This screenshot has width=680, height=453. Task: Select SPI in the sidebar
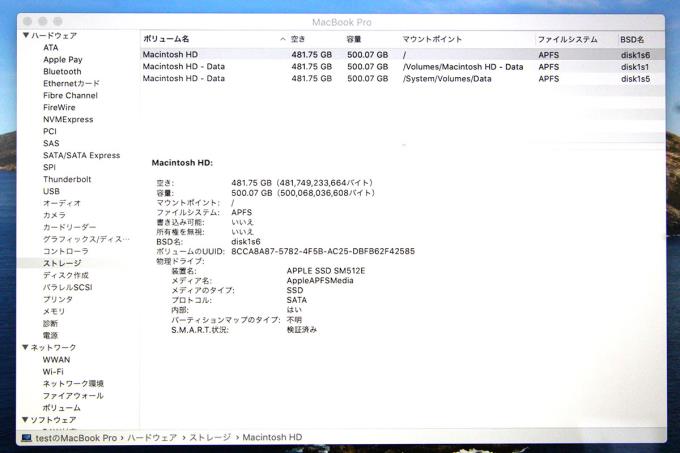click(x=49, y=167)
